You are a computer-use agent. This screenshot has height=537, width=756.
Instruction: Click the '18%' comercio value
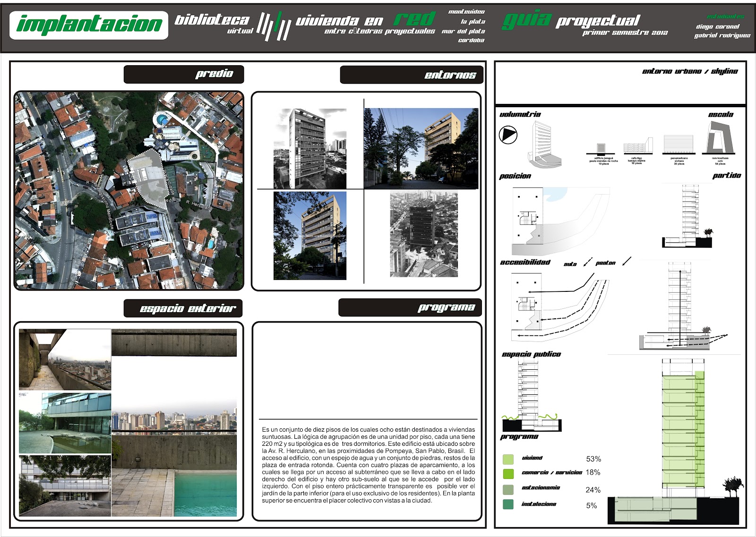click(593, 472)
